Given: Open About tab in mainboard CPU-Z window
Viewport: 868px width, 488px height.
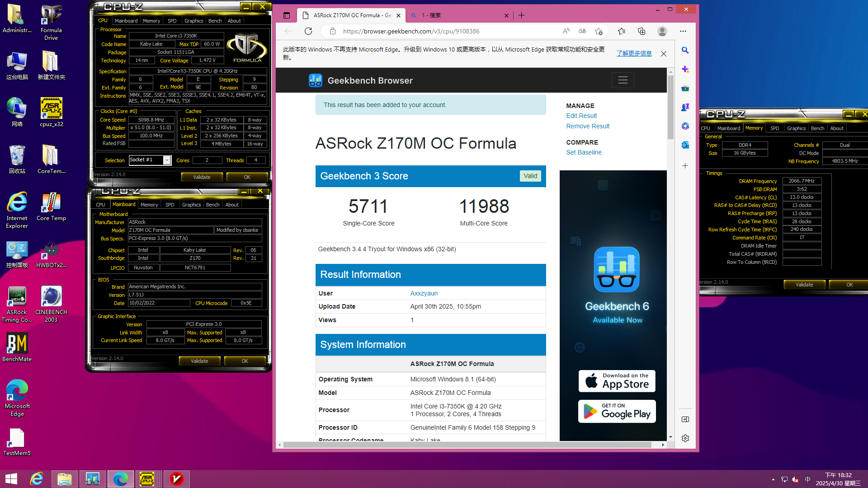Looking at the screenshot, I should tap(232, 205).
